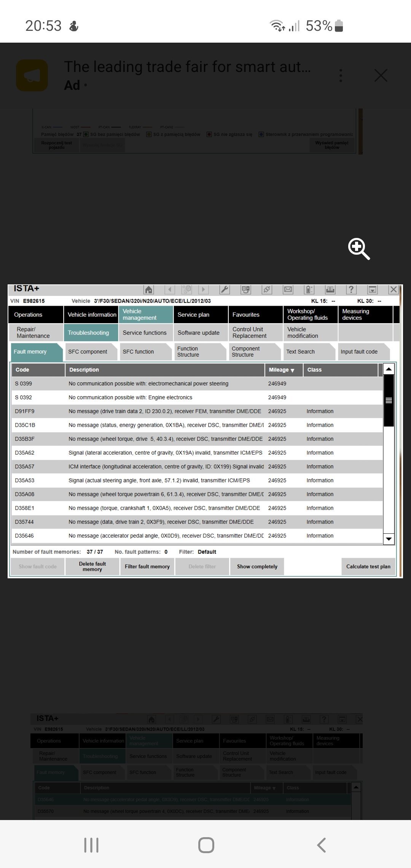Open Control Unit Replacement sub-tab
Screen dimensions: 411x868
tap(256, 333)
